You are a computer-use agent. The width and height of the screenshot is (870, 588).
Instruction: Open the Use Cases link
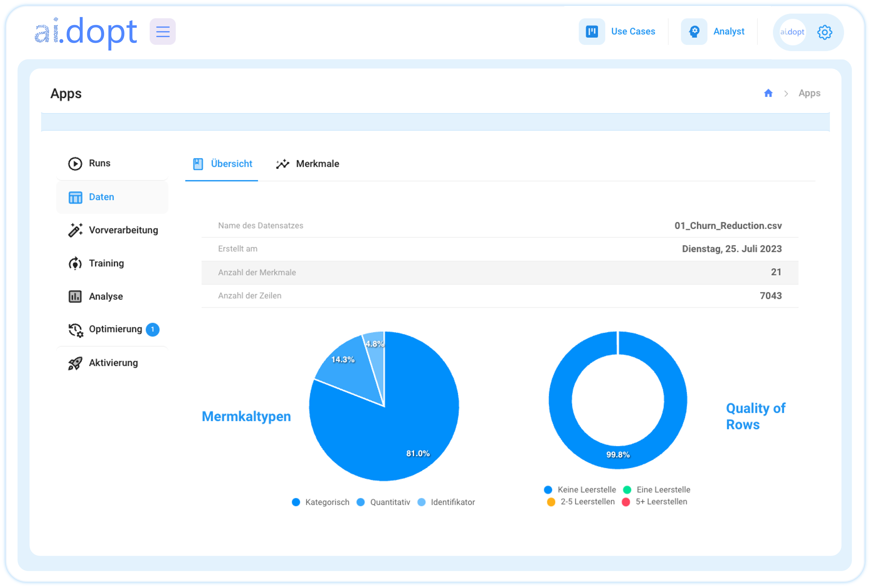(x=633, y=32)
